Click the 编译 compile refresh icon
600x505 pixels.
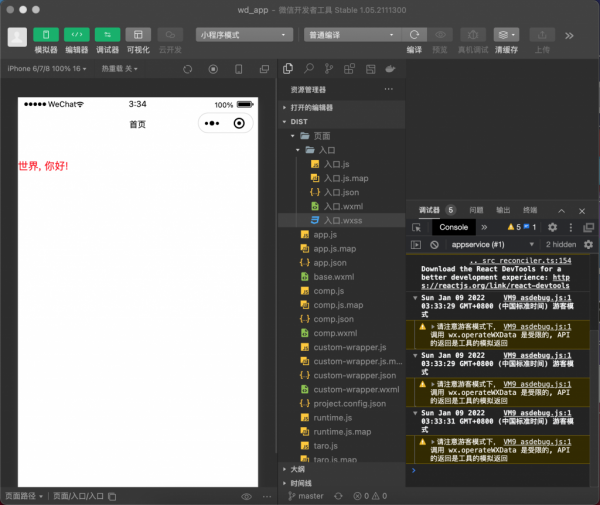[414, 35]
